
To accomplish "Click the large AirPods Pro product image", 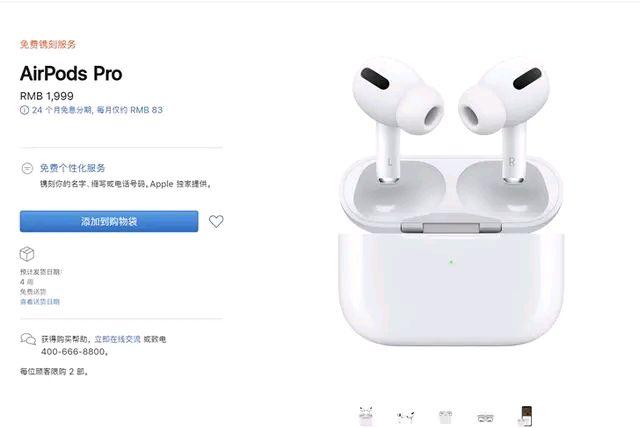I will tap(451, 202).
